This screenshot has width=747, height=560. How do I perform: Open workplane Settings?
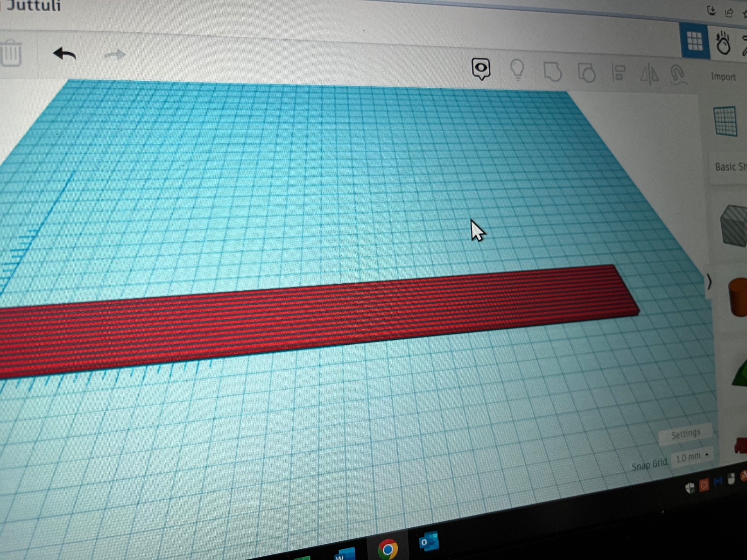pos(685,434)
